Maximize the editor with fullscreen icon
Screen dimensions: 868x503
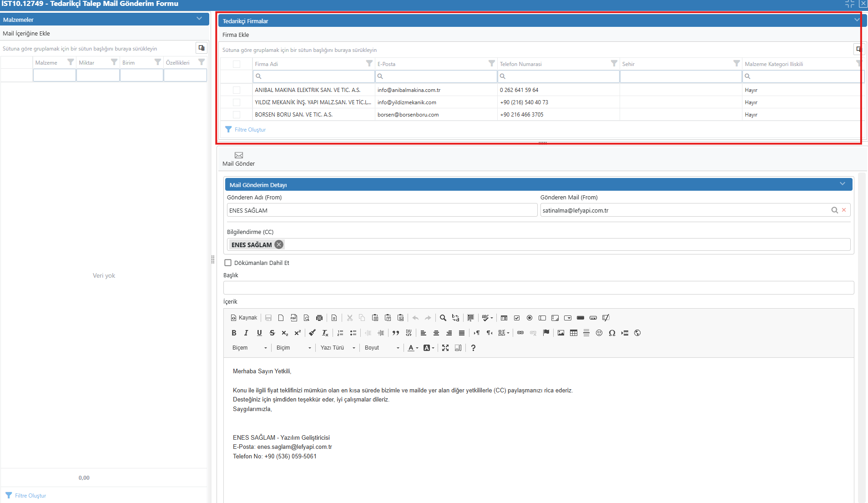pos(445,348)
